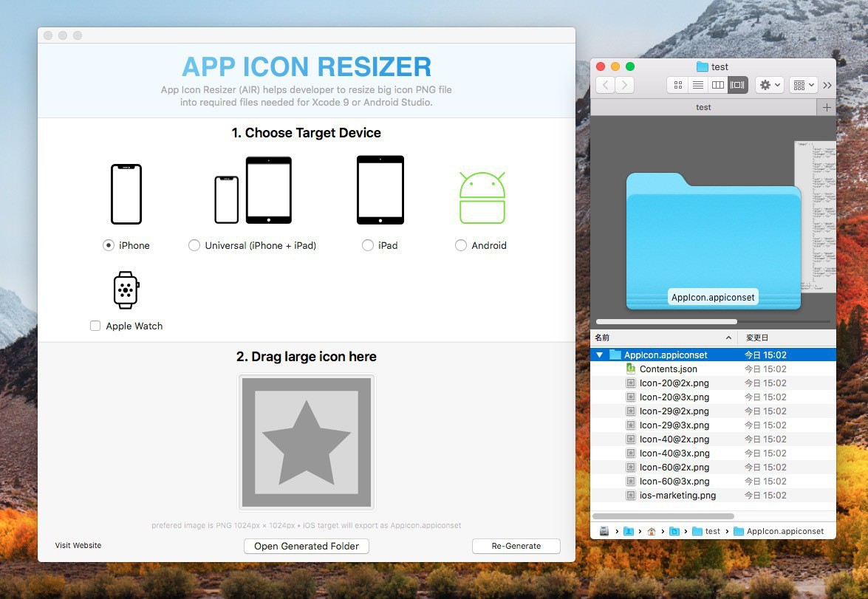The width and height of the screenshot is (868, 599).
Task: Click the Icon-60@3x.png file icon
Action: (x=631, y=481)
